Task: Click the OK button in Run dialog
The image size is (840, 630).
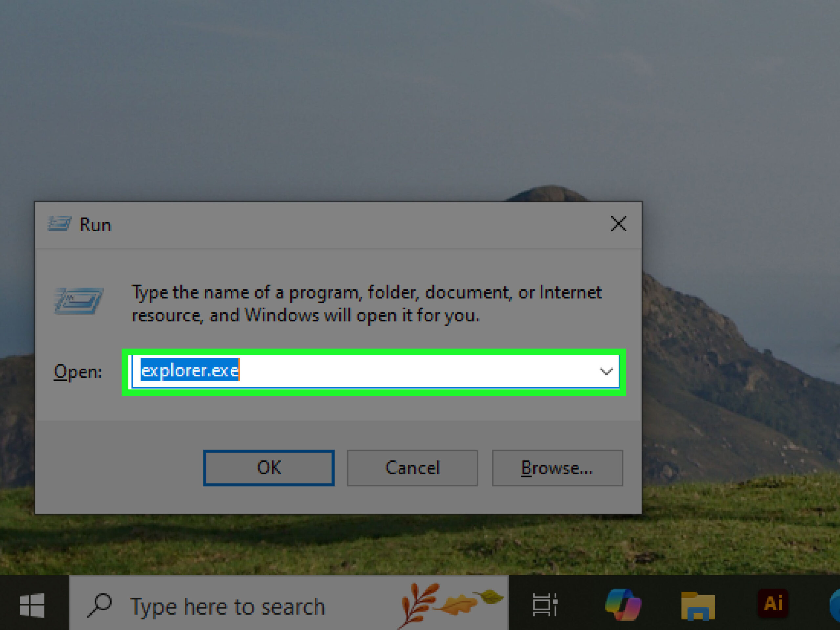Action: tap(268, 468)
